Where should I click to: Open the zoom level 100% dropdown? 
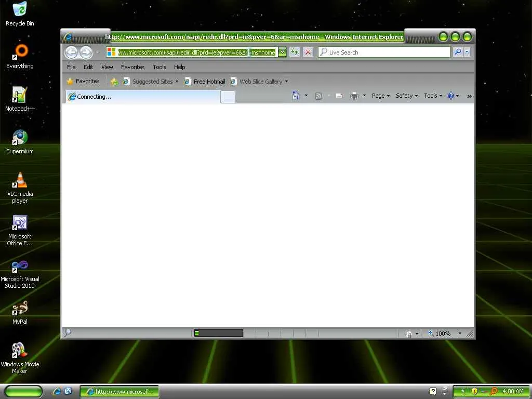460,334
